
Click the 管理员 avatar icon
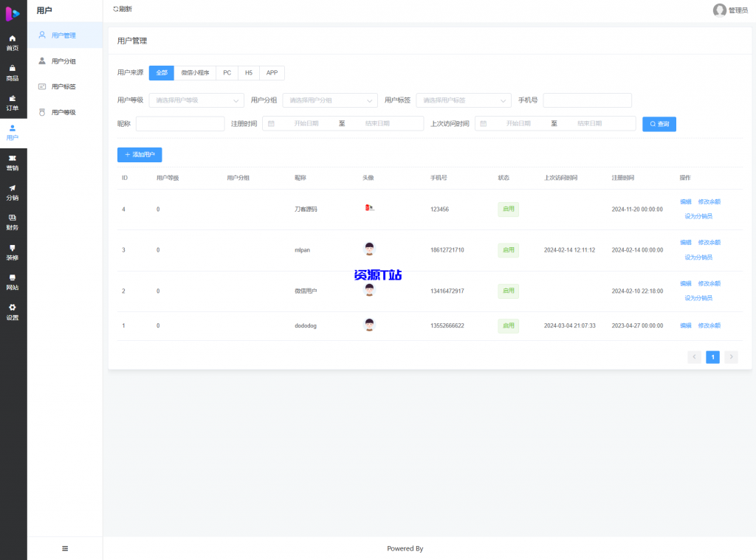point(719,10)
